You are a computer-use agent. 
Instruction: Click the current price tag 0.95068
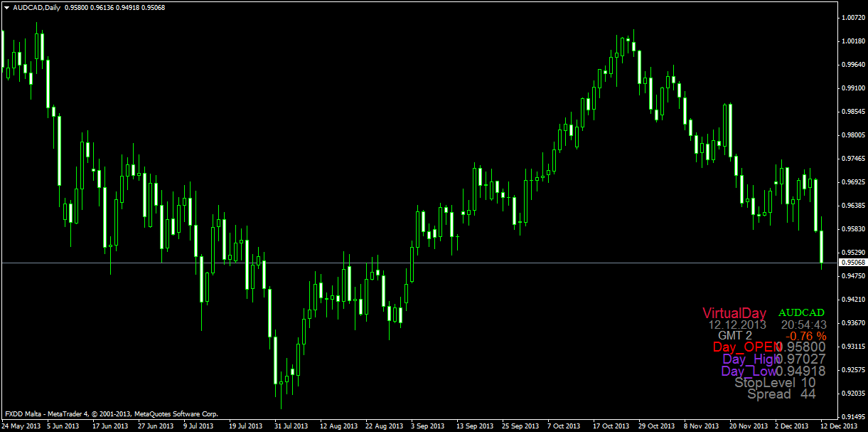[x=852, y=263]
